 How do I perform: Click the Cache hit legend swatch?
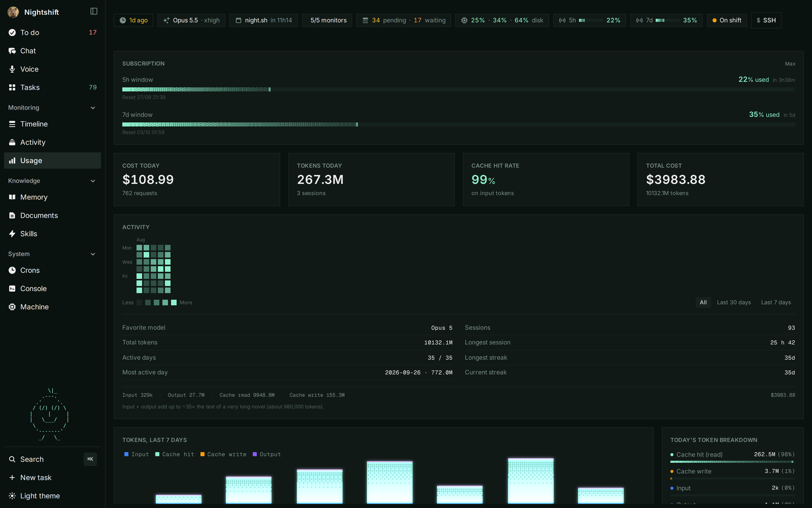point(157,454)
